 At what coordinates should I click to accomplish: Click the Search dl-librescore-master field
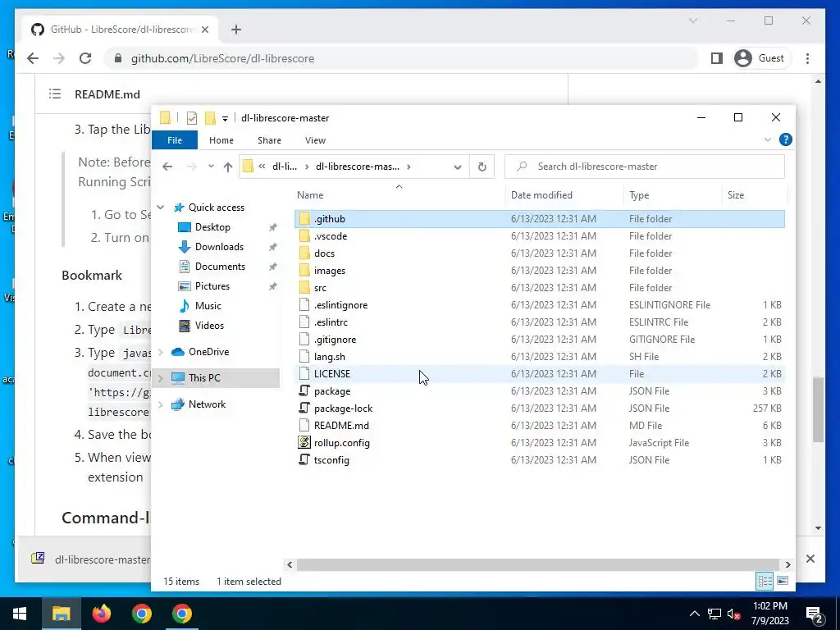[x=645, y=167]
